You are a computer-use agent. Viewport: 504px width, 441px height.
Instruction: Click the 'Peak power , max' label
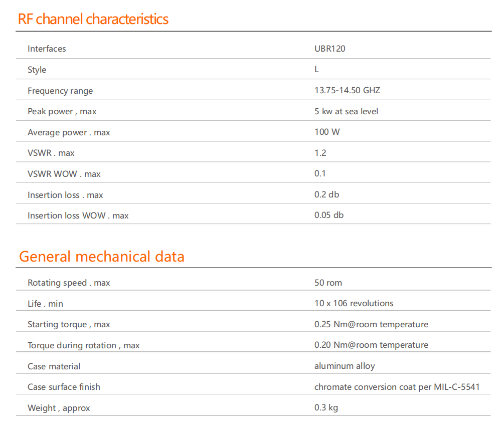tap(62, 111)
